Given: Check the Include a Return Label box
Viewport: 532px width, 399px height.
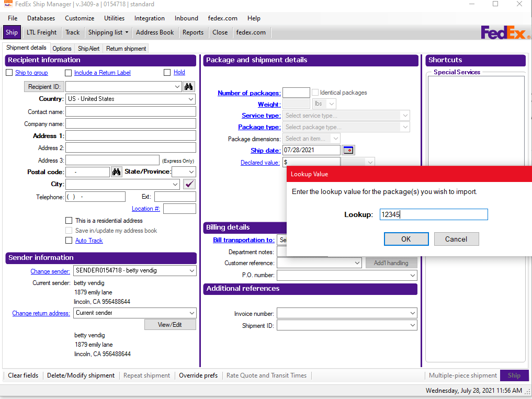Looking at the screenshot, I should [x=68, y=73].
